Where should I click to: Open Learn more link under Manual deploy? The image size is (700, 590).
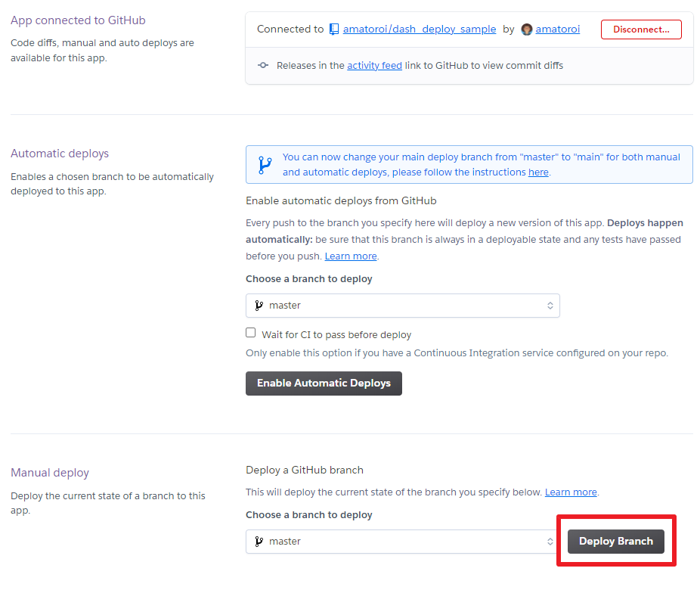click(571, 492)
